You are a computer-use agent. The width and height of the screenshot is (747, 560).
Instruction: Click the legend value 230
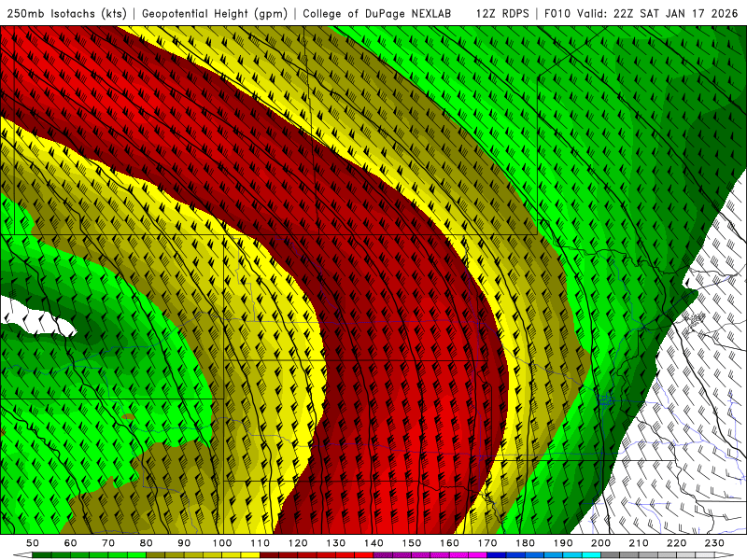pyautogui.click(x=714, y=543)
